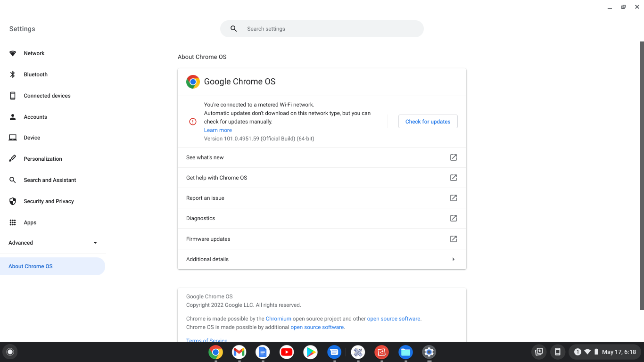
Task: Launch YouTube from the shelf
Action: click(287, 352)
